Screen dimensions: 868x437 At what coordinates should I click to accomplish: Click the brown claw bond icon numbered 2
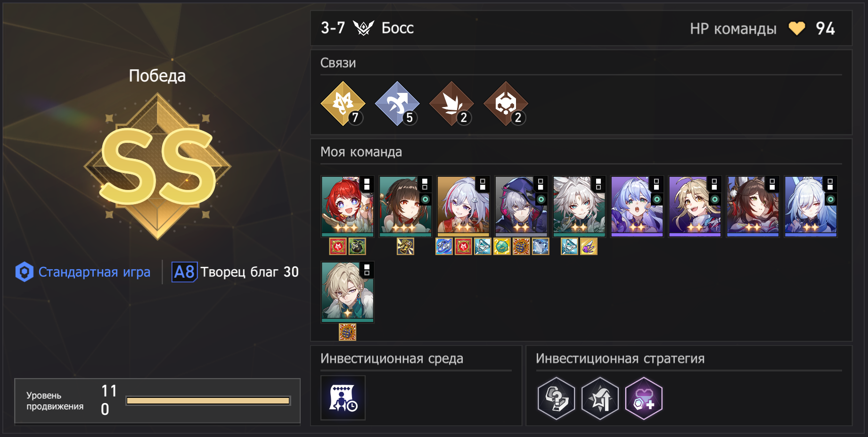451,104
